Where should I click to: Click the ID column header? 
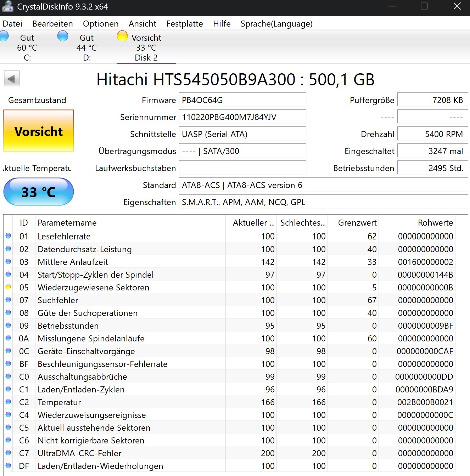[x=24, y=223]
